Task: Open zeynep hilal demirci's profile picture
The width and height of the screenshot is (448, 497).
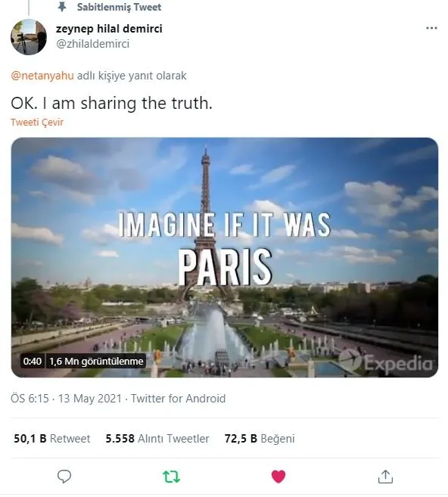Action: click(29, 37)
